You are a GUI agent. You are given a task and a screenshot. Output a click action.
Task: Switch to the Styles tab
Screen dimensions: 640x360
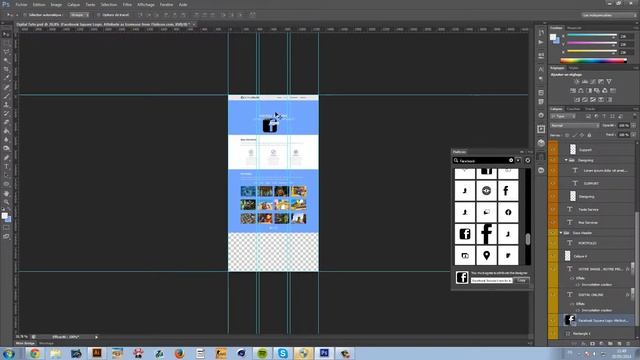click(573, 68)
